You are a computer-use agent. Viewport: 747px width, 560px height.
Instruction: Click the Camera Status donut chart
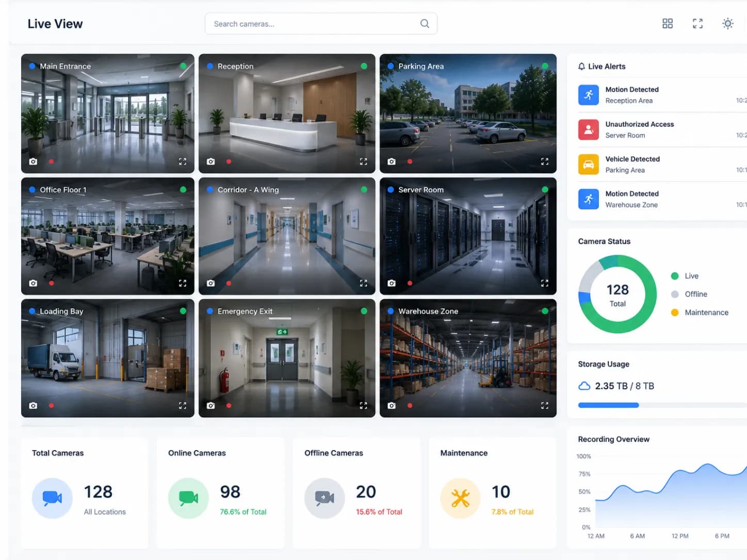618,294
